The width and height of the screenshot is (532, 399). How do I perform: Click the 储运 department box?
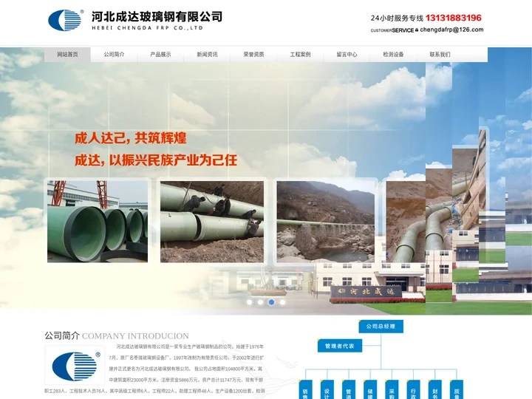tap(370, 390)
